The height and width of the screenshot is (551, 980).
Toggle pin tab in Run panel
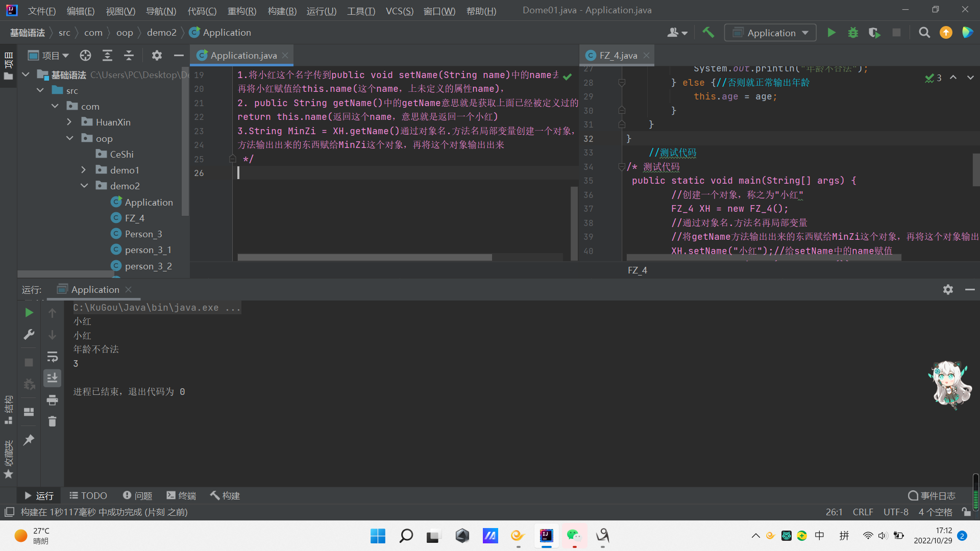coord(29,439)
